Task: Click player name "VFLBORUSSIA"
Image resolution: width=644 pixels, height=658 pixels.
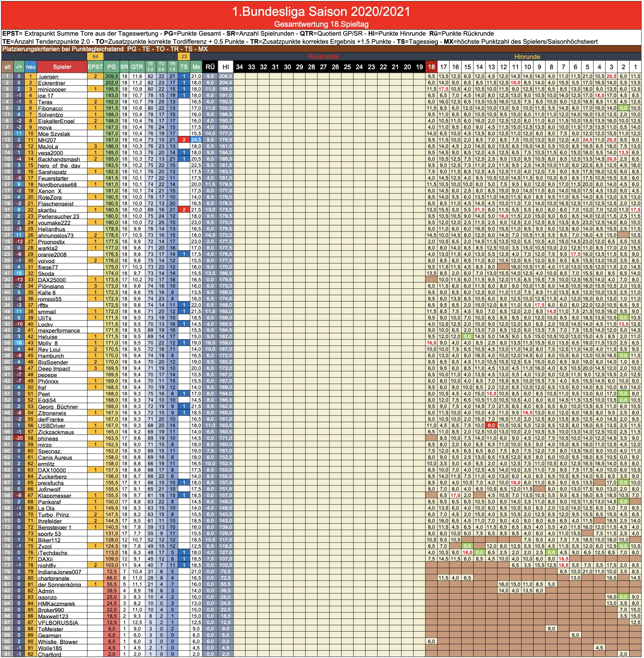Action: [58, 622]
